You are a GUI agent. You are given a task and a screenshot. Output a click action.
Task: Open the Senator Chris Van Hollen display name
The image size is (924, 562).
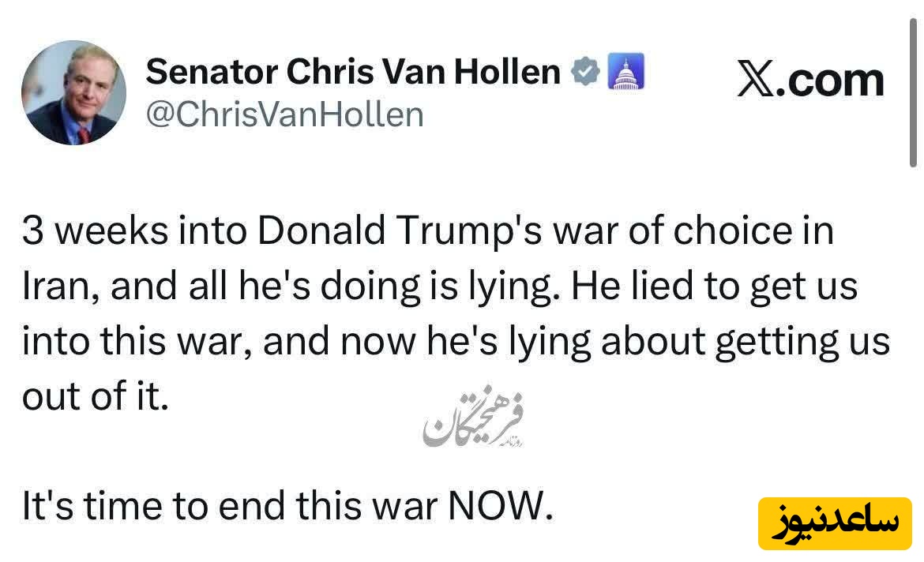tap(353, 73)
